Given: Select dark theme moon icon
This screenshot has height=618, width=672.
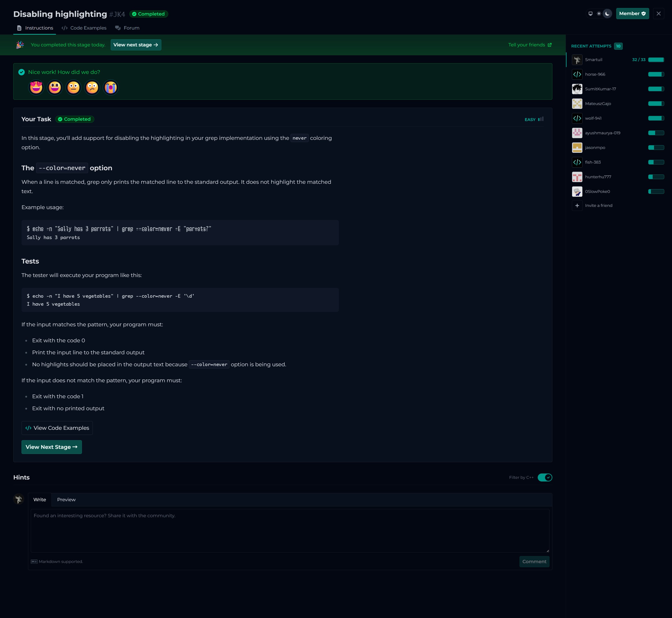Looking at the screenshot, I should 607,14.
